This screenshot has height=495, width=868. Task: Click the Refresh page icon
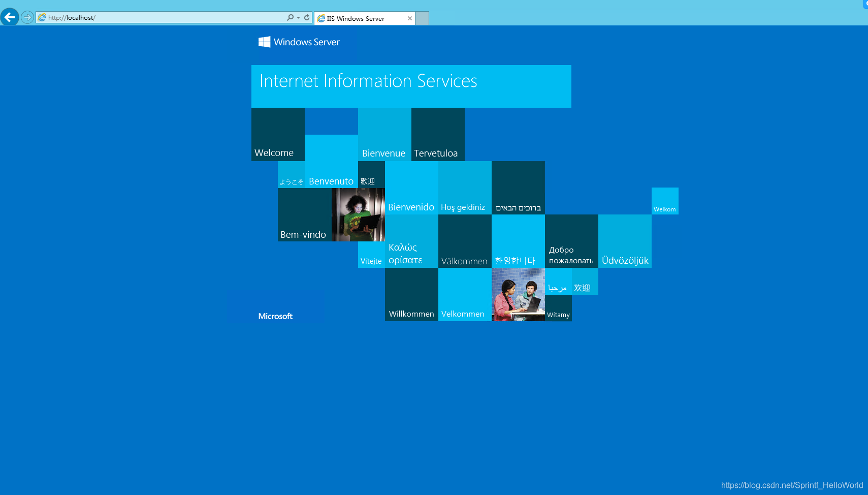click(x=307, y=17)
